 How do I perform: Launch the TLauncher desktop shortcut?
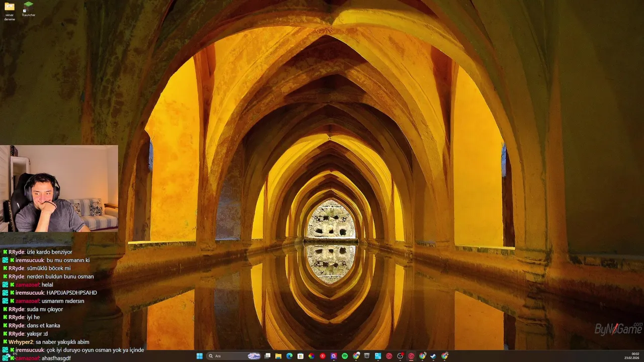coord(29,9)
